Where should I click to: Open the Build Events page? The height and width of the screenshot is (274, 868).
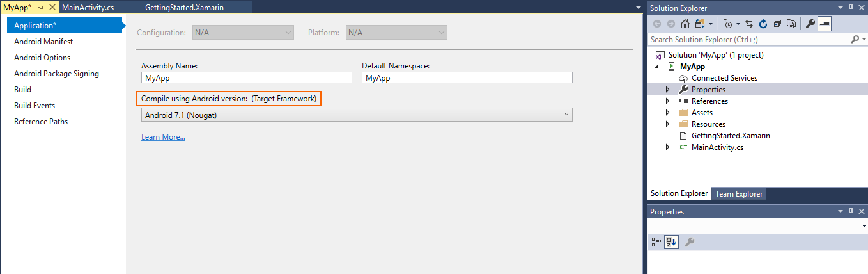(x=35, y=106)
